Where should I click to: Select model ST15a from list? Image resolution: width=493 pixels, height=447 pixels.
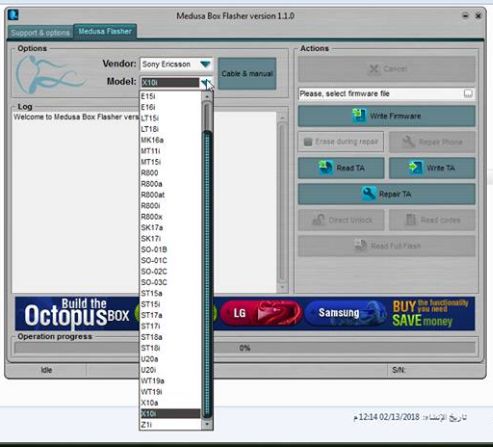[x=170, y=293]
